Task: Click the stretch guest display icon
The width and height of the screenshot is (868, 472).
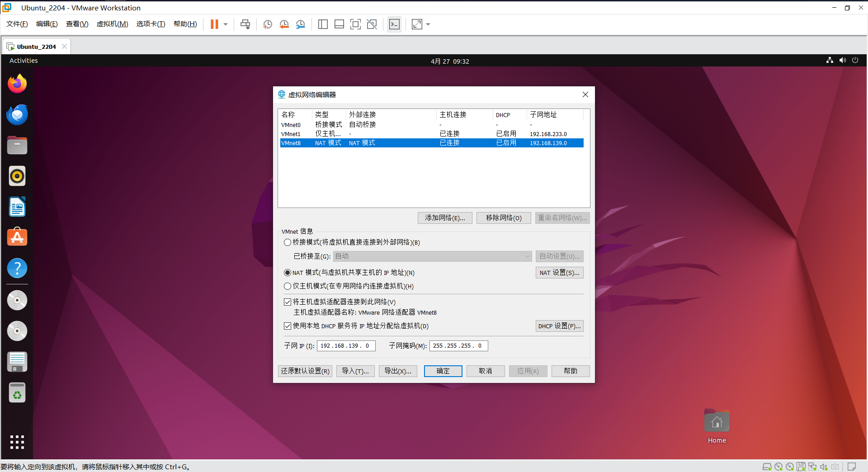Action: click(x=417, y=24)
